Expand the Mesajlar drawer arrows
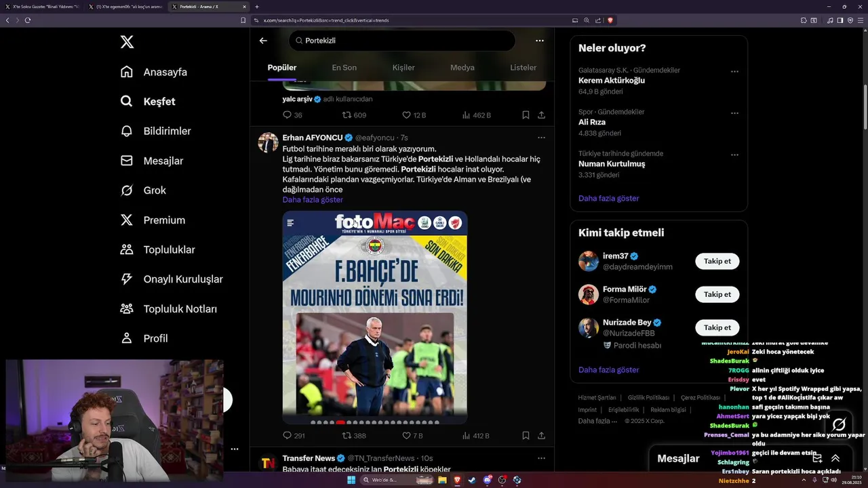Image resolution: width=868 pixels, height=488 pixels. [x=835, y=458]
